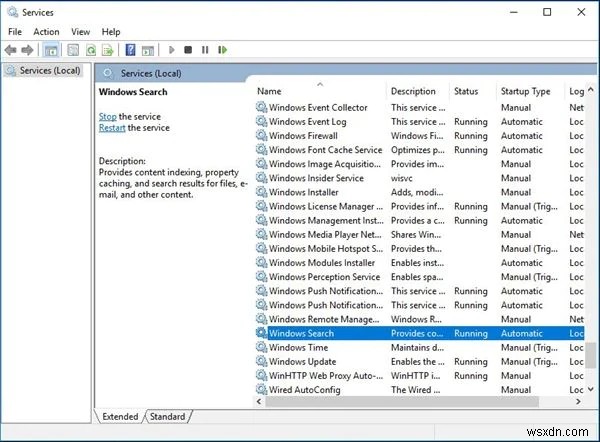Open the File menu
600x442 pixels.
(x=15, y=32)
